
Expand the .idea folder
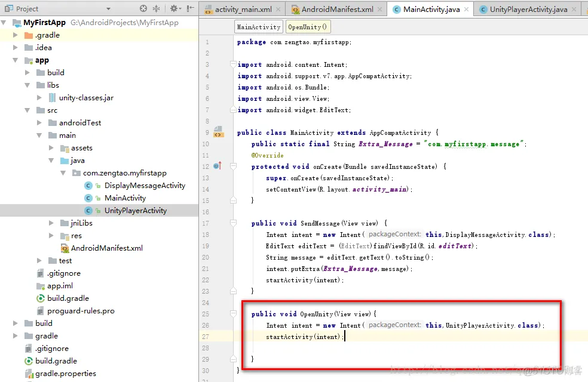point(16,48)
